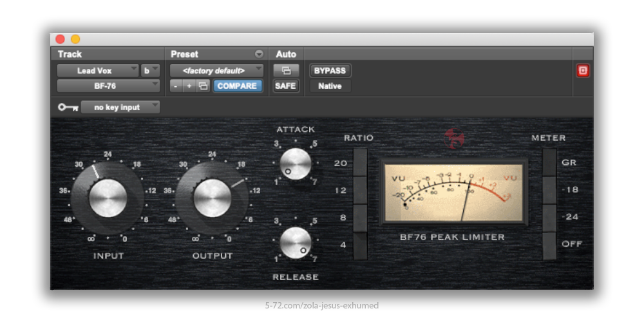Click the OUTPUT knob
This screenshot has height=322, width=644.
click(212, 198)
